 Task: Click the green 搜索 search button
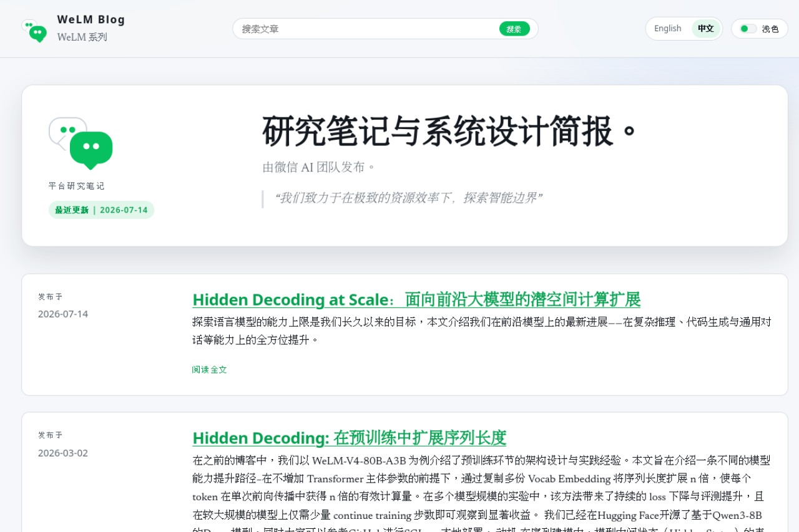(x=514, y=29)
